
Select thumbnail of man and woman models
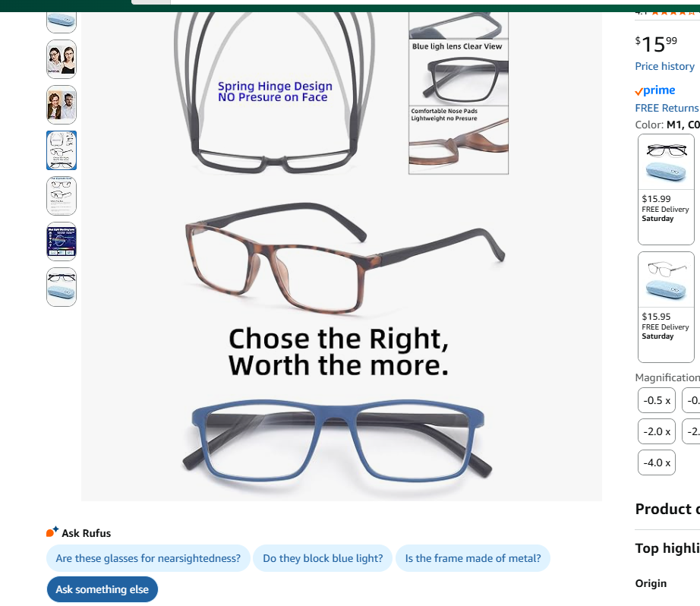(61, 105)
